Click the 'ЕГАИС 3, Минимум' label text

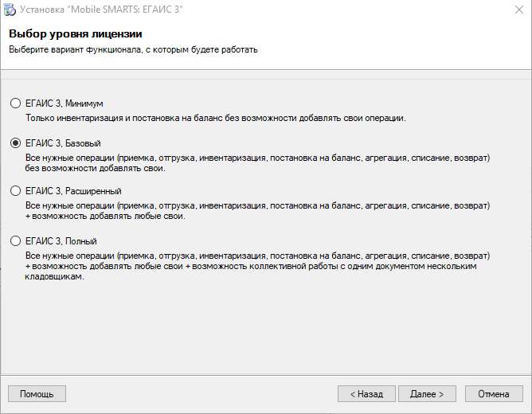pos(65,103)
